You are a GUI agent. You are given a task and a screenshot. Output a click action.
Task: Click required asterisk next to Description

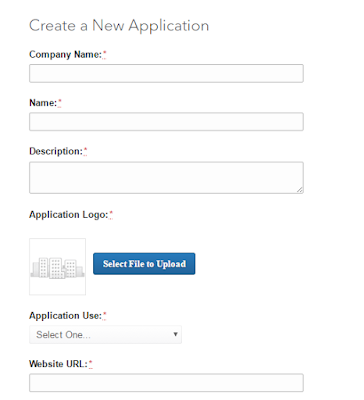[85, 151]
